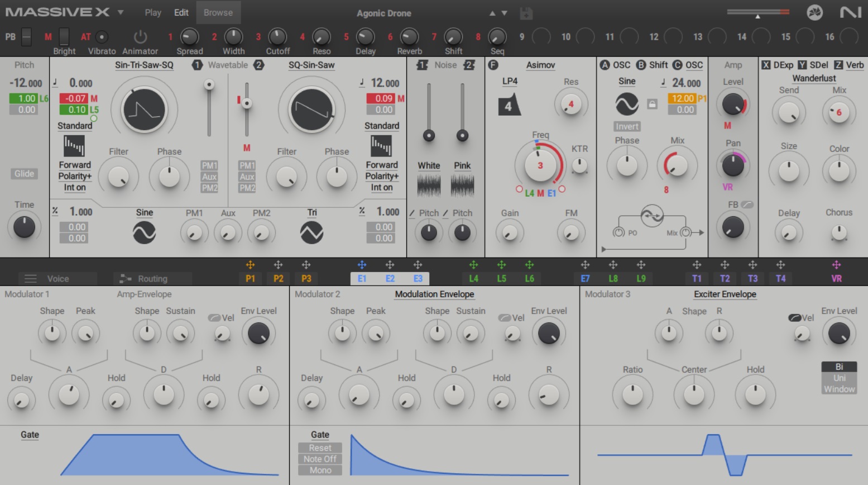Click the Native Instruments logo icon
This screenshot has height=485, width=868.
pos(850,12)
